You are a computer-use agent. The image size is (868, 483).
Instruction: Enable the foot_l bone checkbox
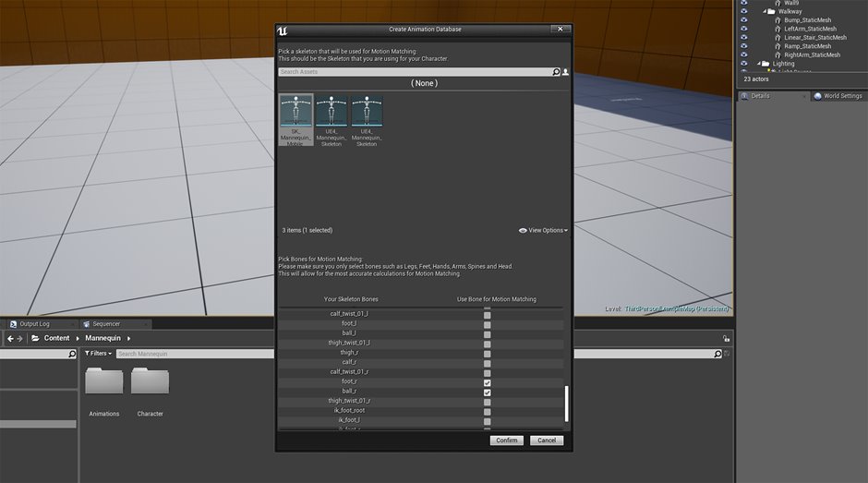(x=488, y=324)
